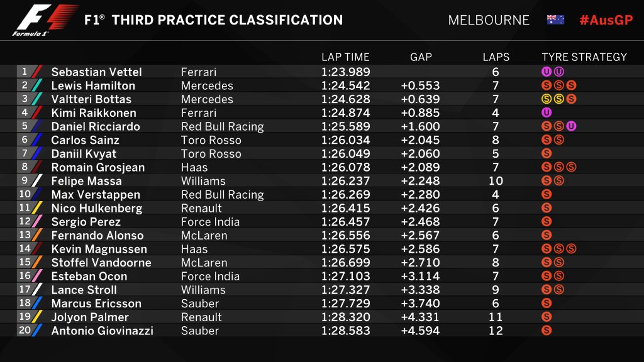Image resolution: width=644 pixels, height=362 pixels.
Task: Click Jolyon Palmer's soft tyre icon
Action: [x=547, y=317]
